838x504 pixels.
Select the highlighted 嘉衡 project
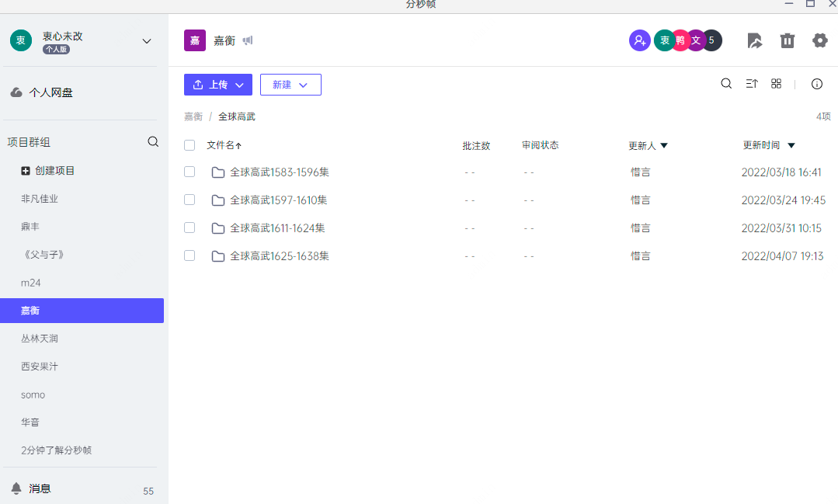coord(82,311)
